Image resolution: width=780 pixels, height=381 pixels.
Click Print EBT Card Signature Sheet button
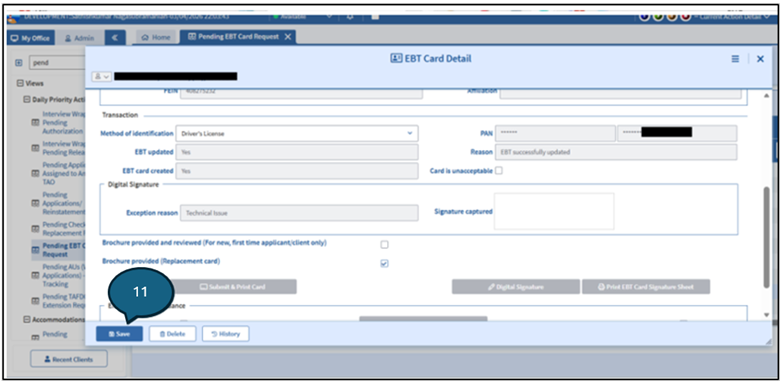tap(646, 286)
